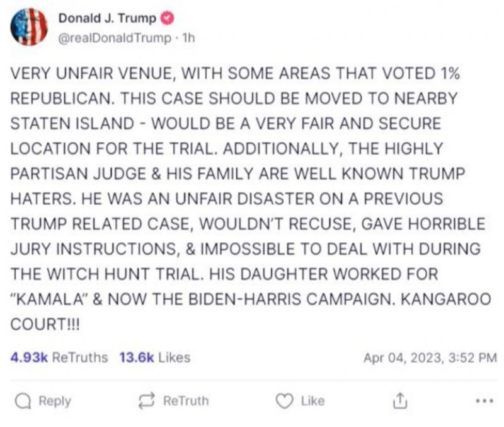Image resolution: width=504 pixels, height=427 pixels.
Task: Open the @realDonaldTrump profile handle
Action: (116, 37)
